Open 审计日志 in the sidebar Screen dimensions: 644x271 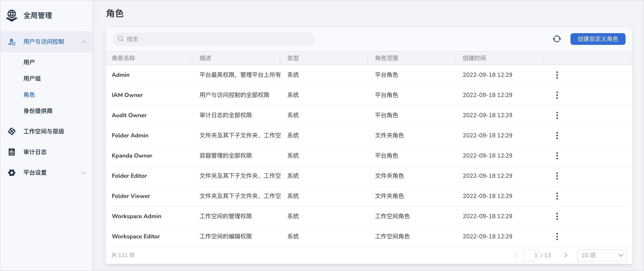[x=35, y=152]
